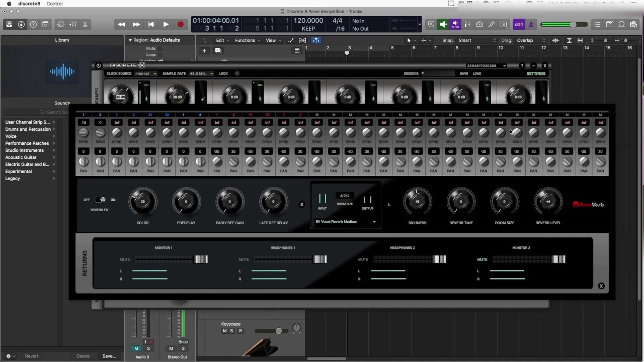Toggle the Toolbar display button
The image size is (644, 362).
(45, 24)
